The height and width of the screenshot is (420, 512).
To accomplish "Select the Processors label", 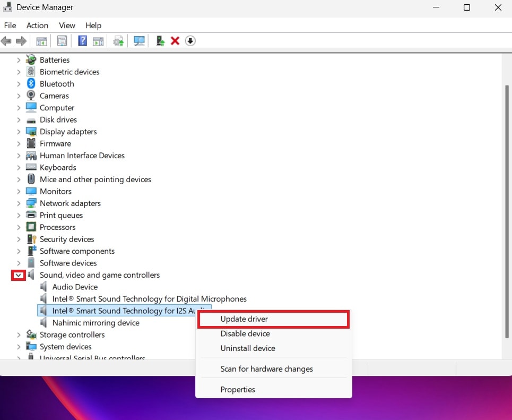I will (57, 227).
